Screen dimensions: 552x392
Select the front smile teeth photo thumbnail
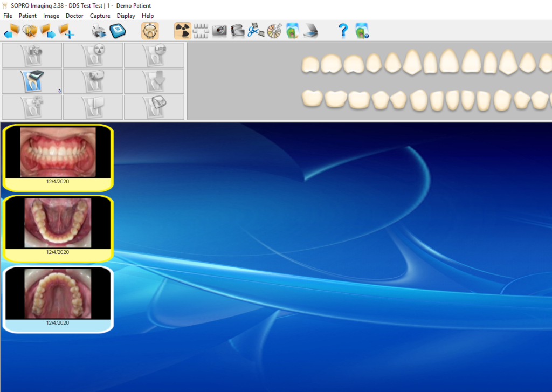click(x=58, y=157)
